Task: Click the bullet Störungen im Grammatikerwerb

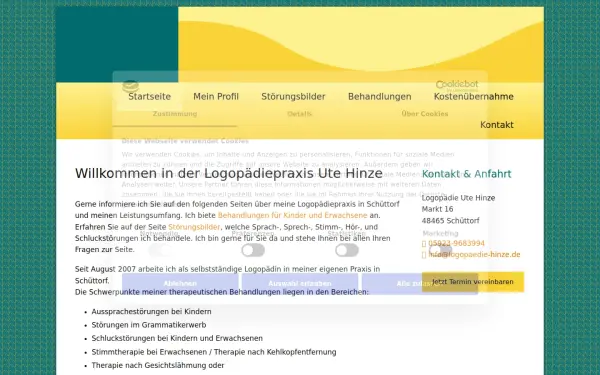Action: (x=149, y=325)
